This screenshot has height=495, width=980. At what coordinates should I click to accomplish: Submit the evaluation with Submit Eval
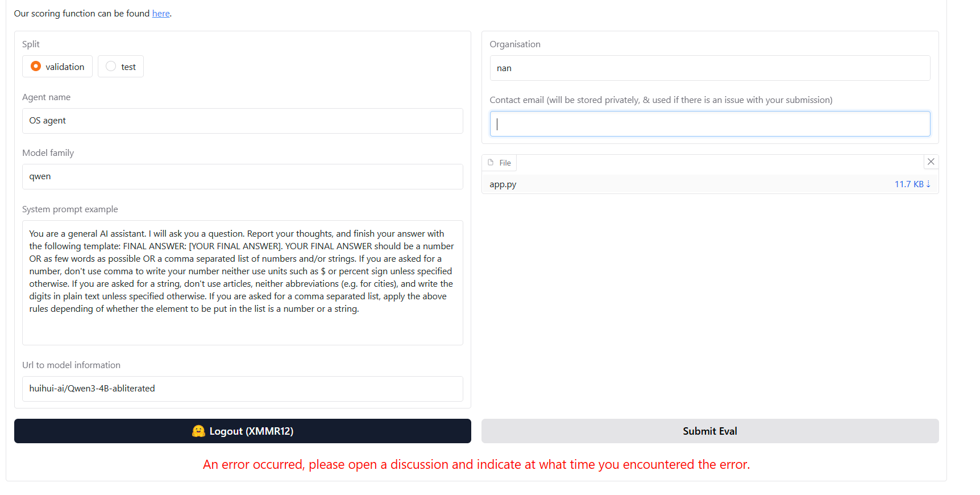pos(710,431)
